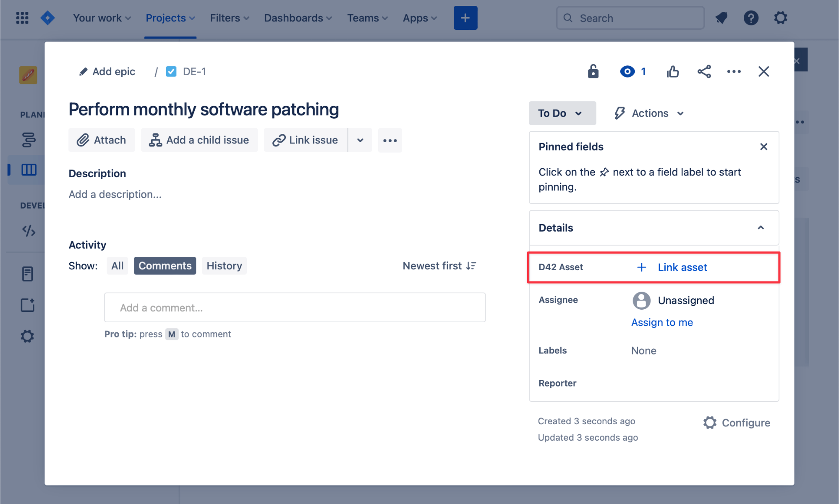Click the share issue icon

[704, 71]
